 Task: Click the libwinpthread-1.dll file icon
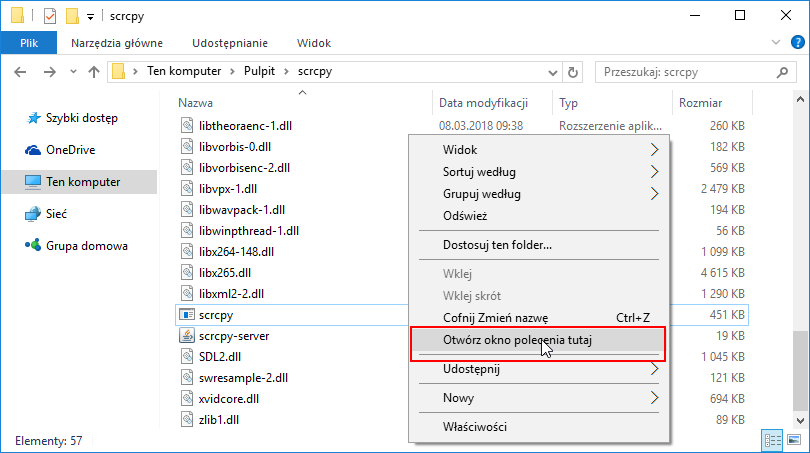(x=186, y=230)
